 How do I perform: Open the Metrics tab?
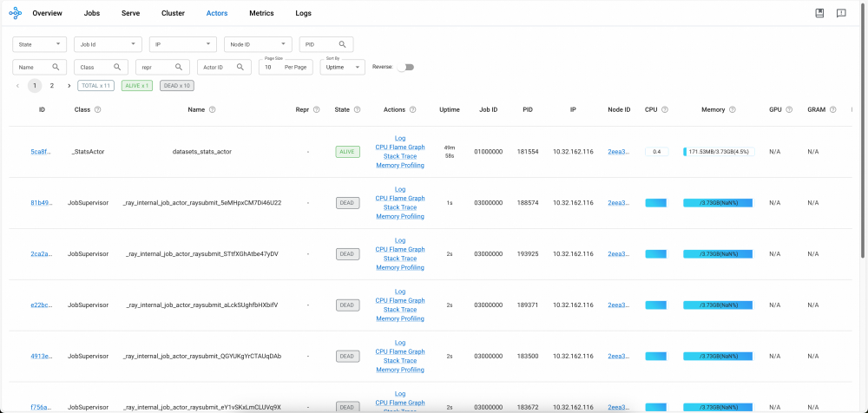[261, 13]
